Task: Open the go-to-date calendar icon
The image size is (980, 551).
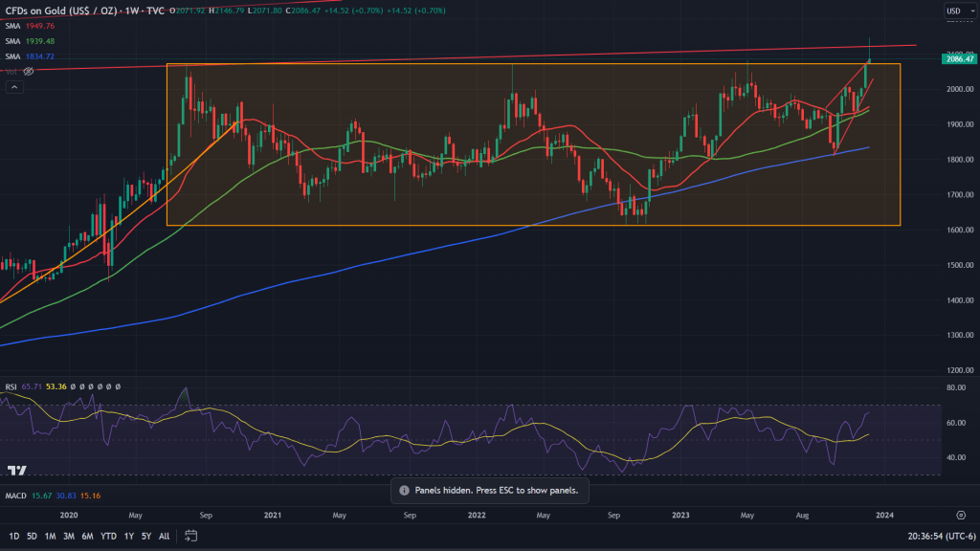Action: coord(191,536)
